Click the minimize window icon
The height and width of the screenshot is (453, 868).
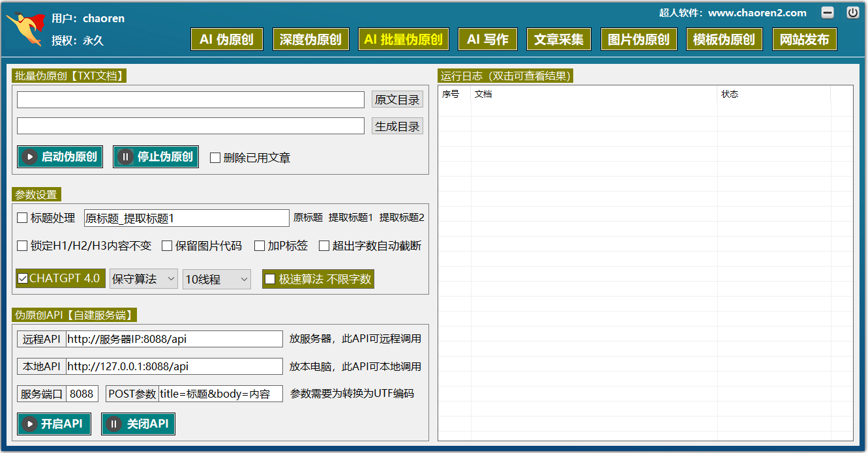pos(827,12)
